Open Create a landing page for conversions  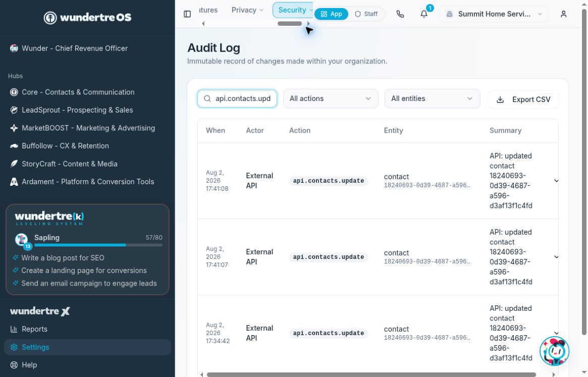84,271
